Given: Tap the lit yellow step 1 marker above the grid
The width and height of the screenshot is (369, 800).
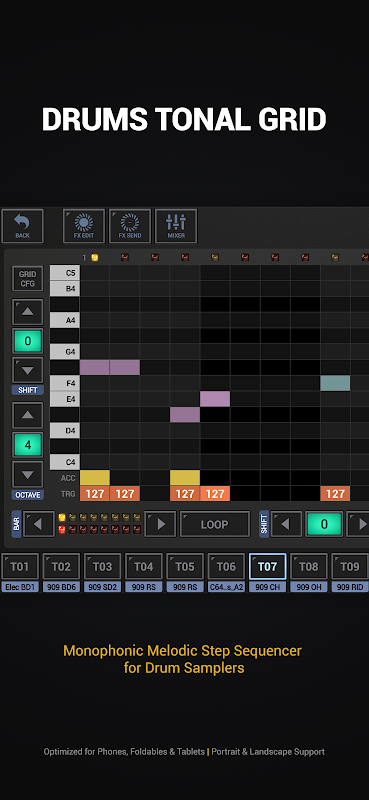Looking at the screenshot, I should [x=94, y=258].
